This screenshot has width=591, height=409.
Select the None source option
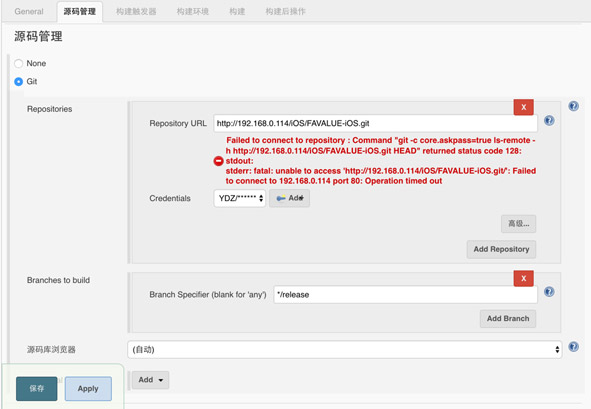pos(18,63)
